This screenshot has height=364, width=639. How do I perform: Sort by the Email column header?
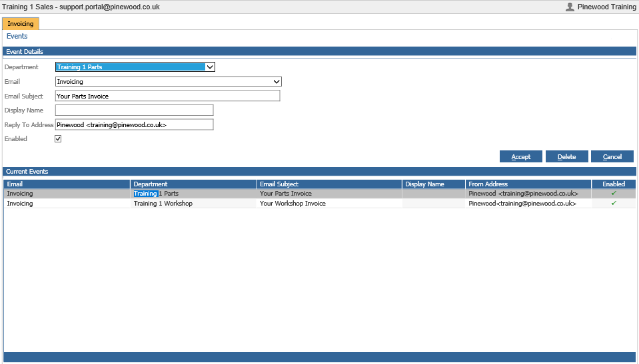(x=67, y=184)
